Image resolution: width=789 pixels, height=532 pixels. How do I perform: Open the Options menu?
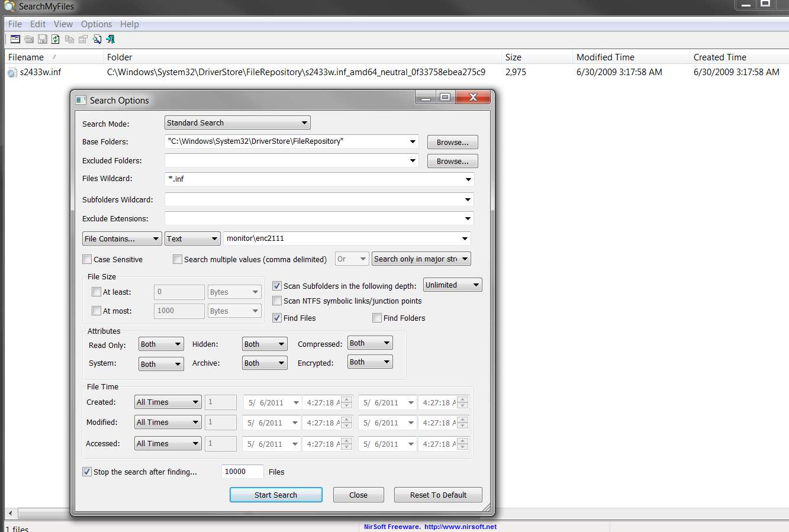pos(96,24)
